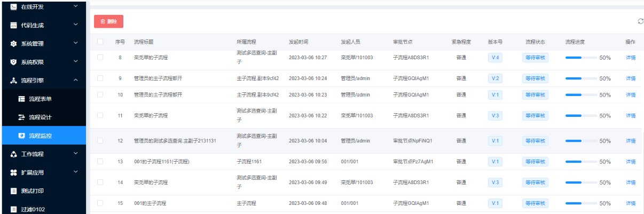The height and width of the screenshot is (214, 644).
Task: Open 详情 for row 9
Action: coord(631,78)
